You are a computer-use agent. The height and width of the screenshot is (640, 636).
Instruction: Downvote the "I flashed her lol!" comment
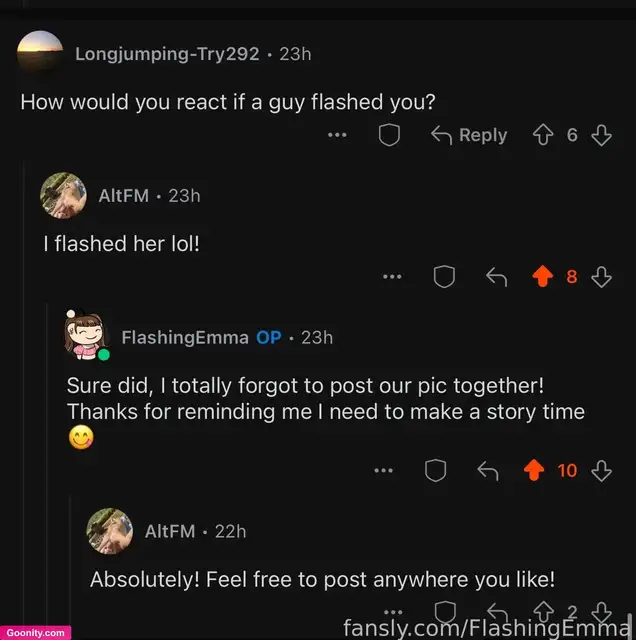602,277
